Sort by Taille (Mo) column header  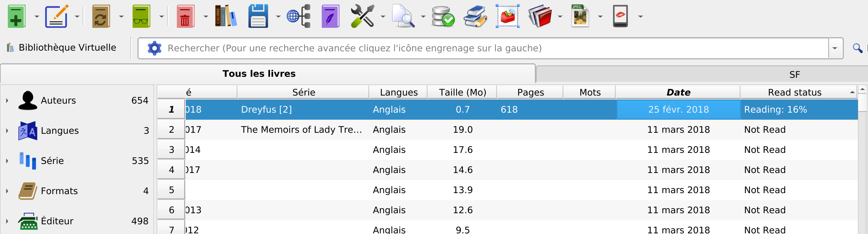(x=462, y=92)
